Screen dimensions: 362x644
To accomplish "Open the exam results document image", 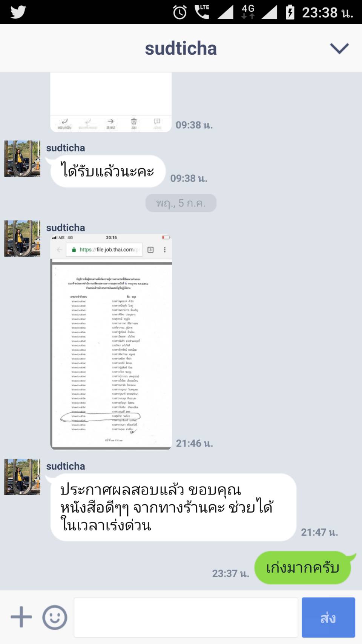I will [111, 342].
